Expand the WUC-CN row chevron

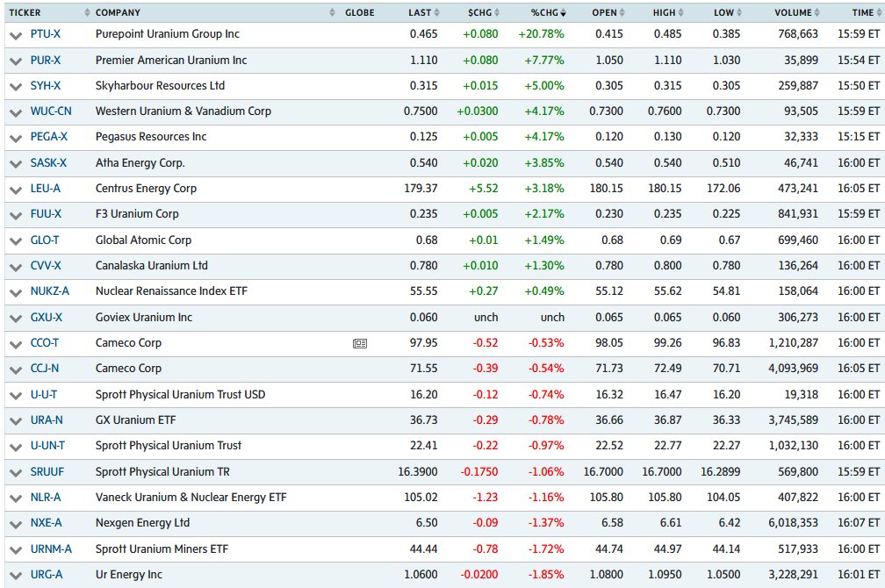click(x=15, y=112)
